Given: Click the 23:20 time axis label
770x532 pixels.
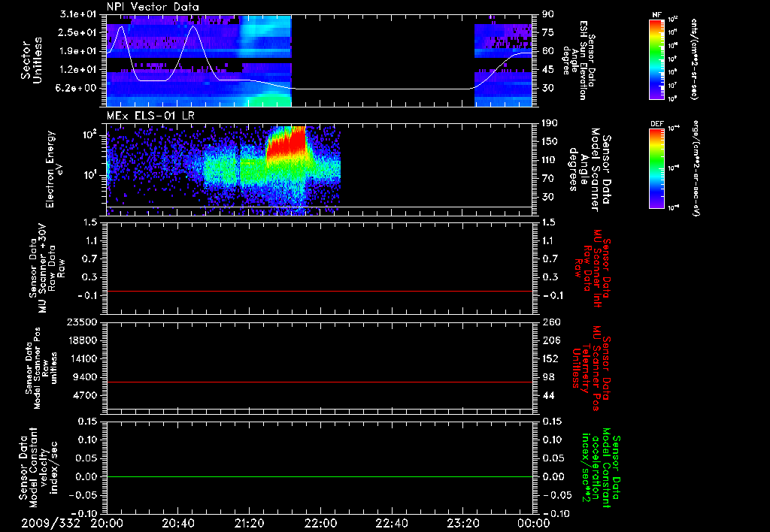Looking at the screenshot, I should [462, 523].
